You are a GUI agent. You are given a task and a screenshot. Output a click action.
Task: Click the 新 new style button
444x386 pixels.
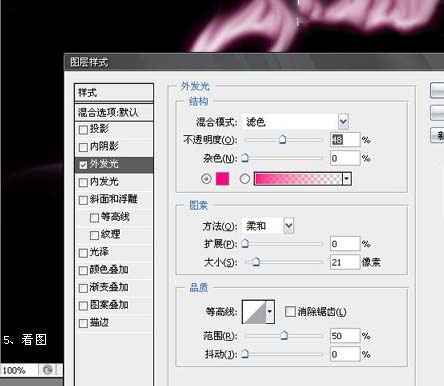(x=437, y=135)
